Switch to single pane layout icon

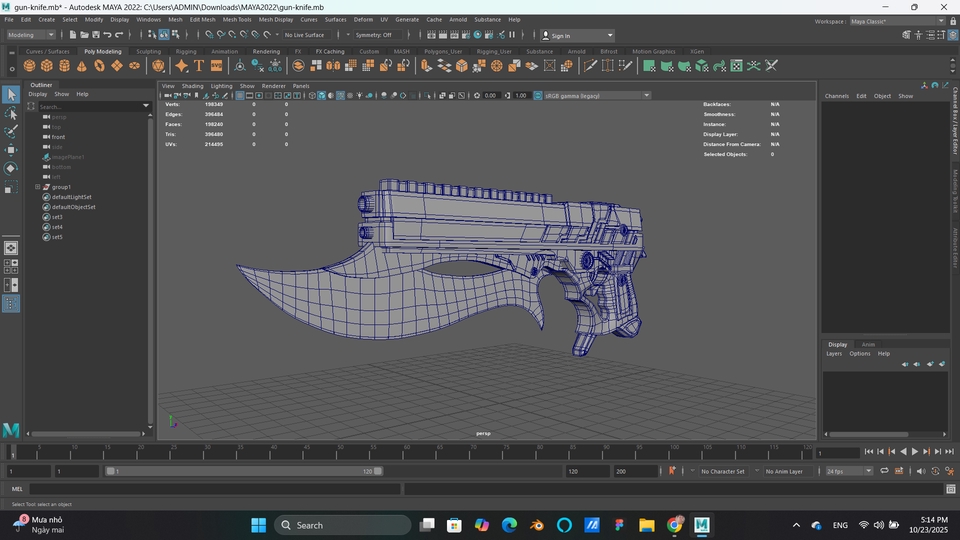click(x=11, y=247)
